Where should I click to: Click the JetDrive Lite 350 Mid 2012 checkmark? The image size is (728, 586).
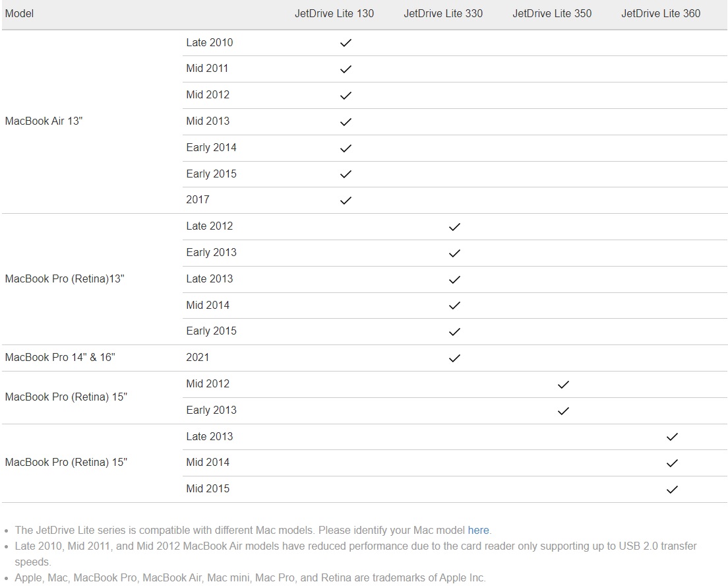tap(563, 384)
